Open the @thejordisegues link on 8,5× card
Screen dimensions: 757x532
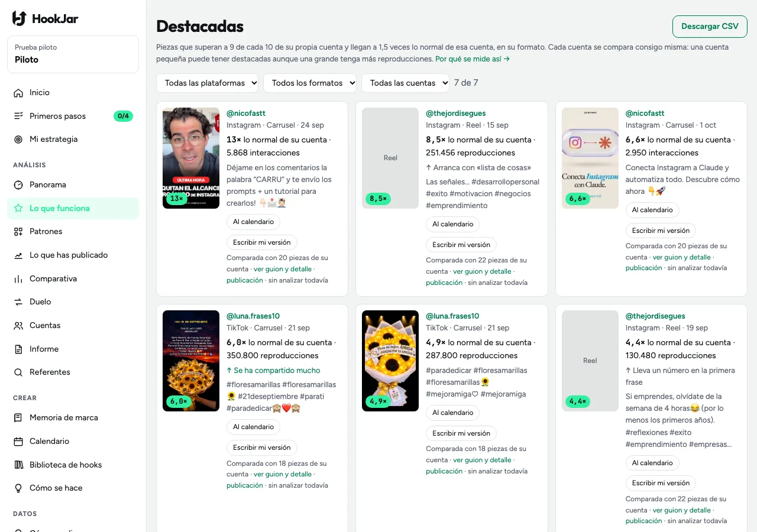click(455, 113)
